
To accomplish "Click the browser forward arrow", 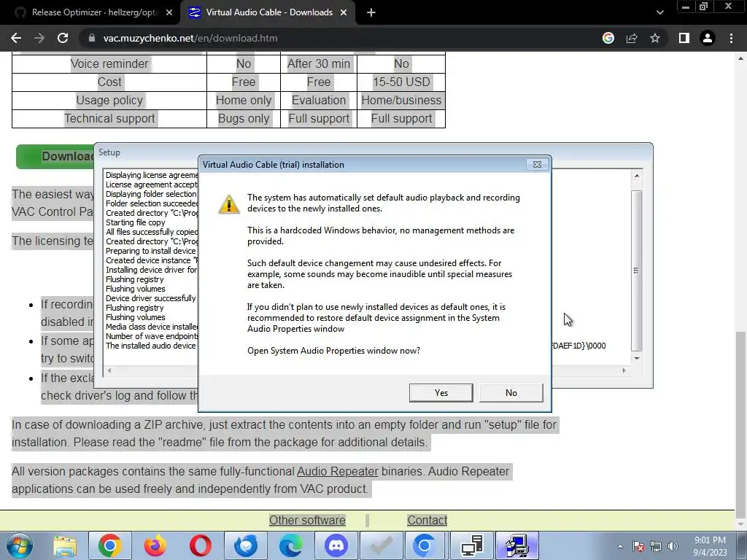I will click(x=39, y=38).
